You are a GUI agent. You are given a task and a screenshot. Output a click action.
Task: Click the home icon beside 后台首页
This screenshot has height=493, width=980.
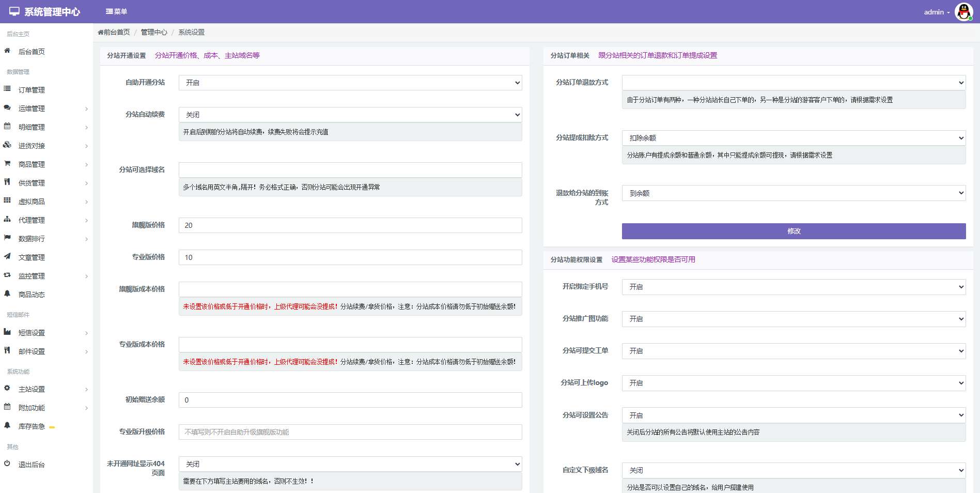(x=7, y=51)
